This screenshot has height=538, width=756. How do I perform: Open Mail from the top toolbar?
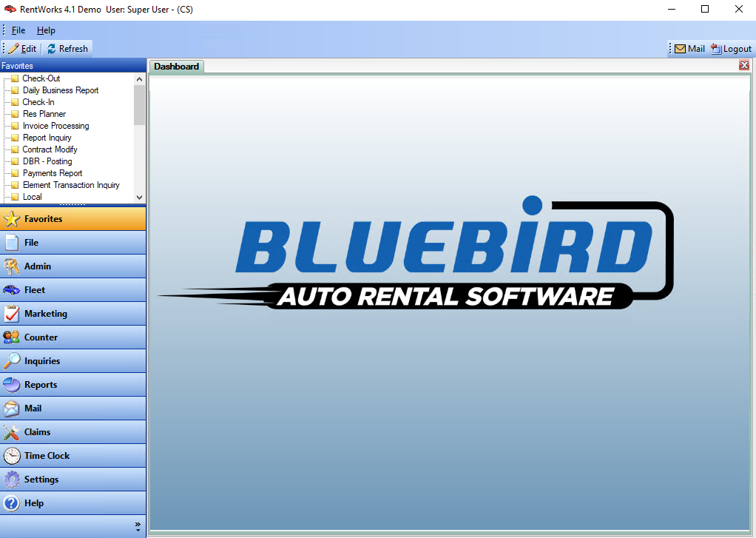[x=689, y=49]
